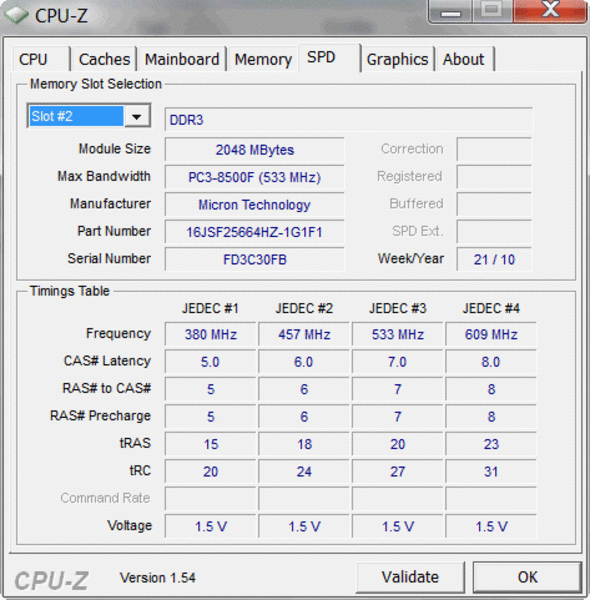Click the Timings Table group label

[70, 291]
